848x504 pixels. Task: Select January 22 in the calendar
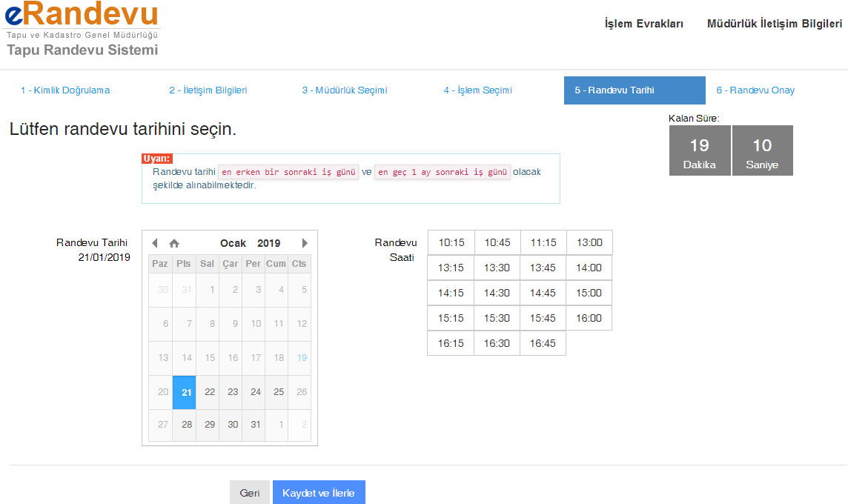(x=209, y=391)
